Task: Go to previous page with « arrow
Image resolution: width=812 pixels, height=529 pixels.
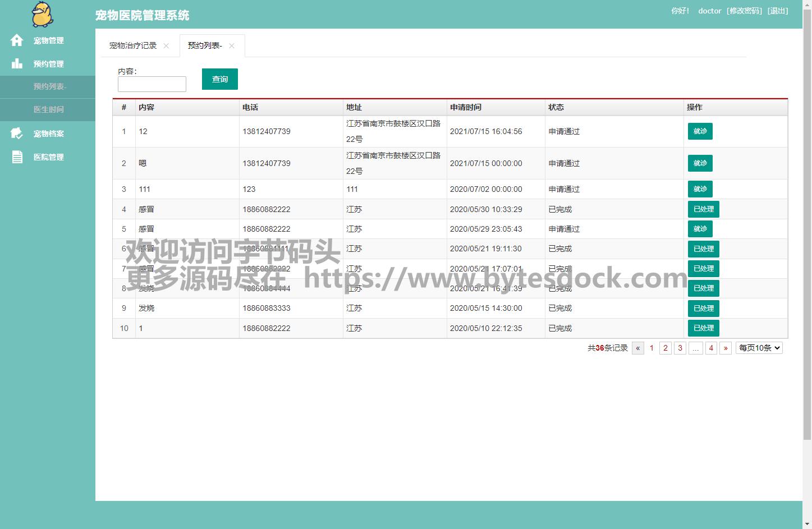Action: tap(637, 348)
